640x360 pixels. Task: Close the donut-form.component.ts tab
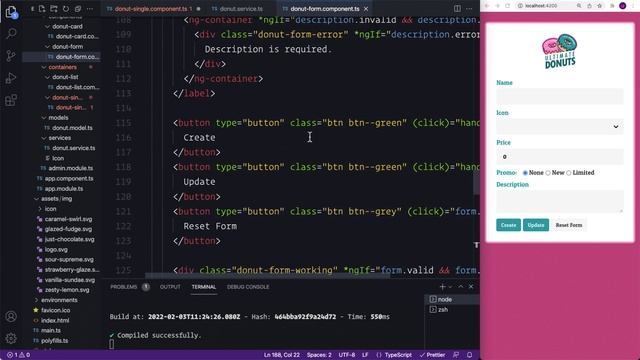[366, 9]
